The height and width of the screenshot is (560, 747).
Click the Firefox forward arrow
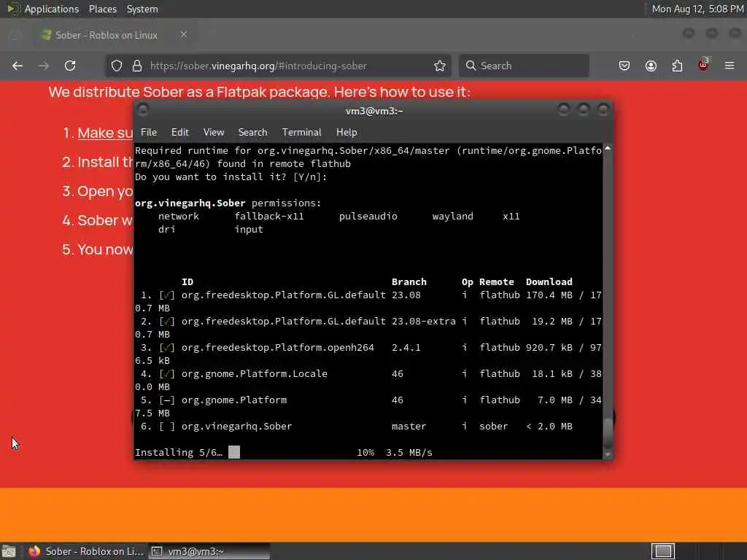coord(44,66)
